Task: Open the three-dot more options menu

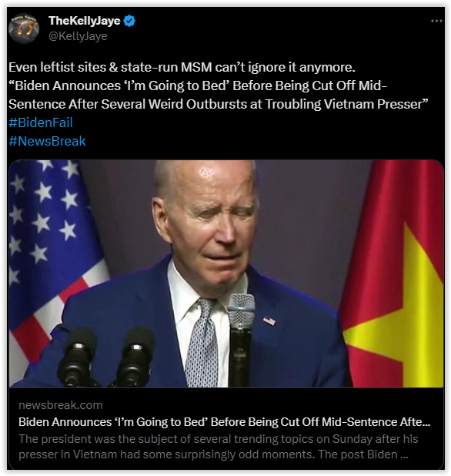Action: point(436,21)
